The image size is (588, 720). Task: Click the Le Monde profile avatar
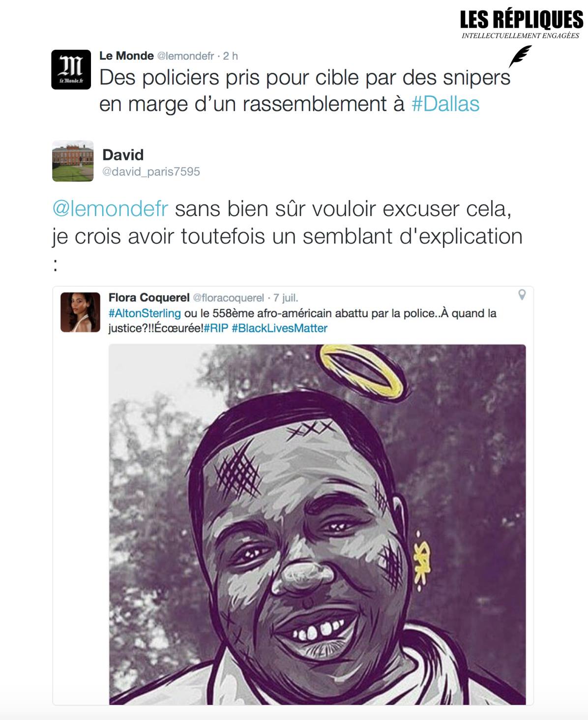(x=71, y=69)
